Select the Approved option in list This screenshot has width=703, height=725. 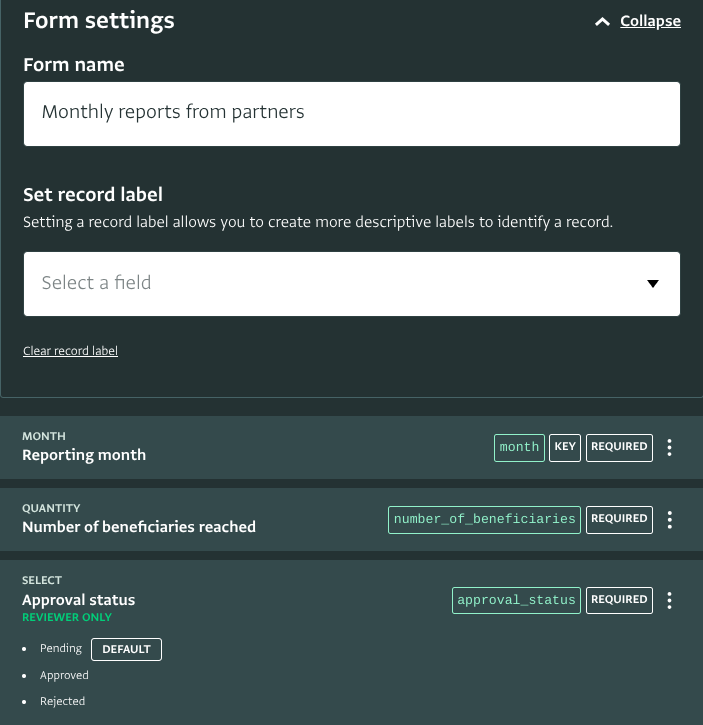(x=64, y=676)
